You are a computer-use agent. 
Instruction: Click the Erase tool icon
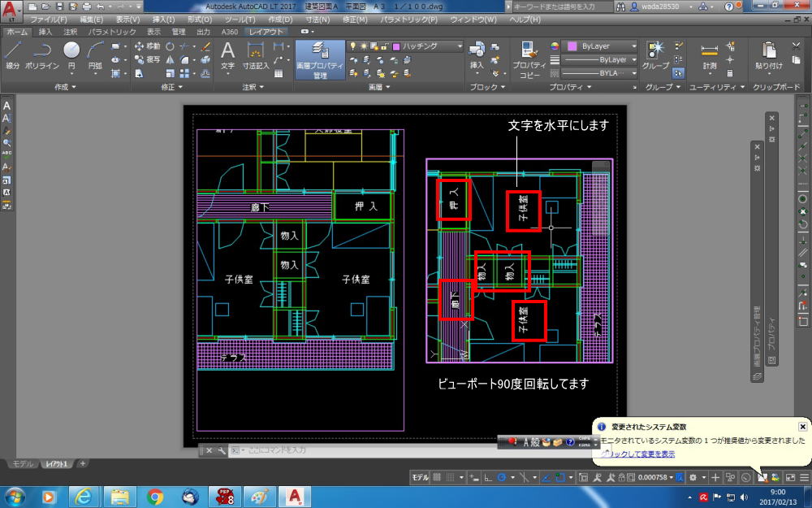click(x=205, y=46)
